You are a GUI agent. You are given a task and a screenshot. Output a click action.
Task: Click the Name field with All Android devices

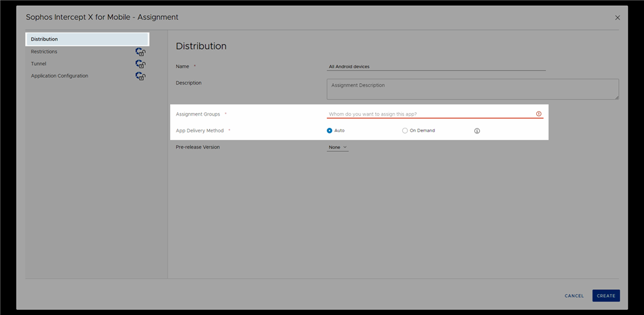[x=436, y=66]
